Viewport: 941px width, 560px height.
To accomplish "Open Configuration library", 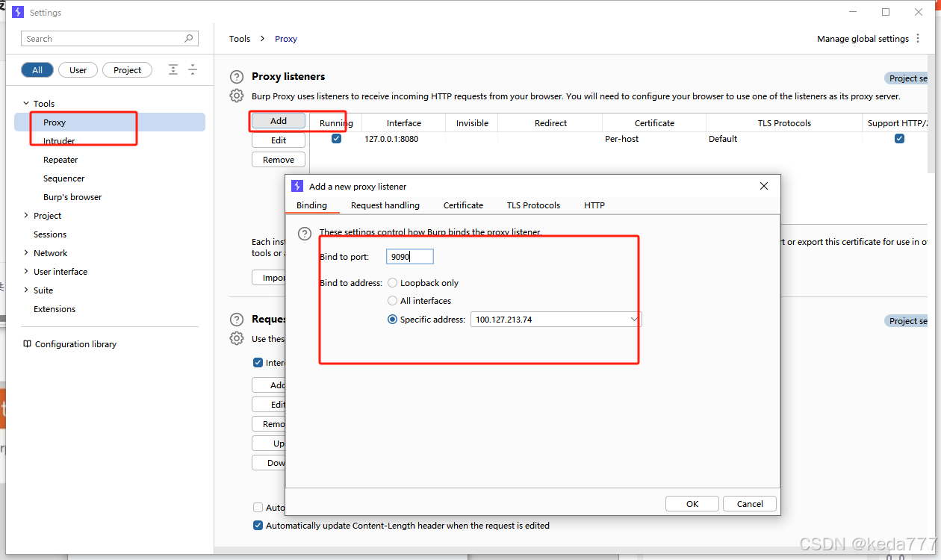I will [x=75, y=344].
